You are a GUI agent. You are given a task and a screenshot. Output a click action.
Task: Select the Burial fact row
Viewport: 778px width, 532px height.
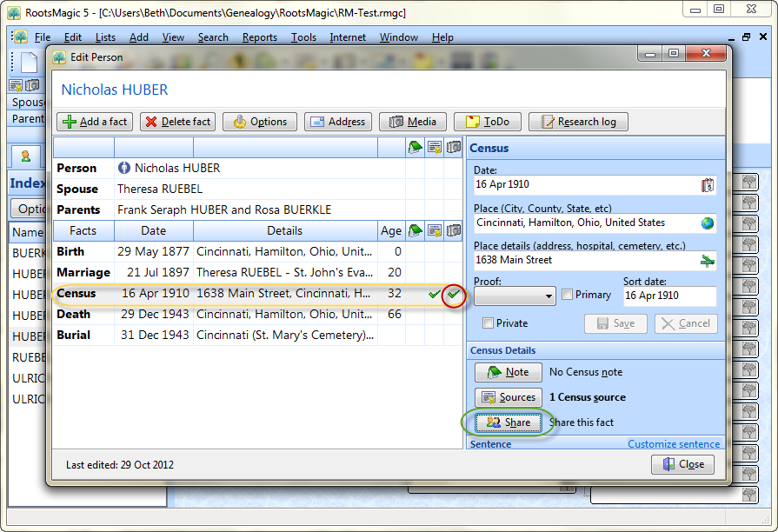click(257, 335)
